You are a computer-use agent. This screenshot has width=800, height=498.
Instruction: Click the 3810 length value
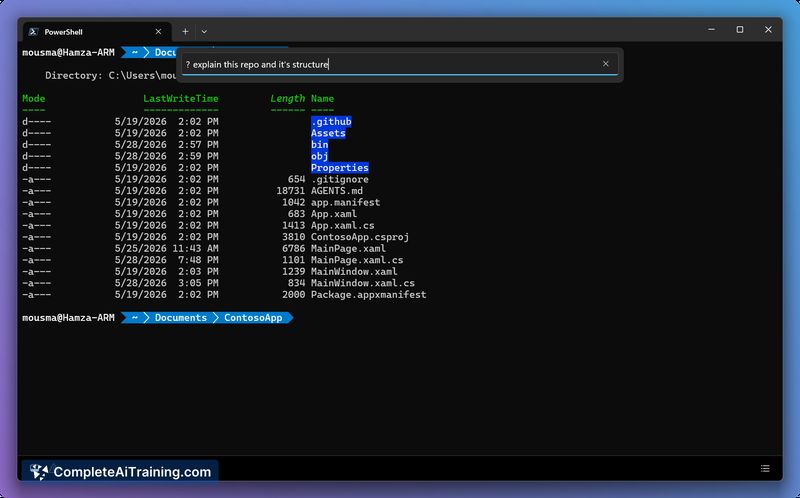(293, 237)
